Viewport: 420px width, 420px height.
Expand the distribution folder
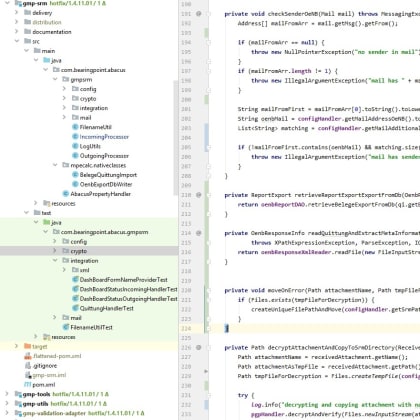[17, 22]
